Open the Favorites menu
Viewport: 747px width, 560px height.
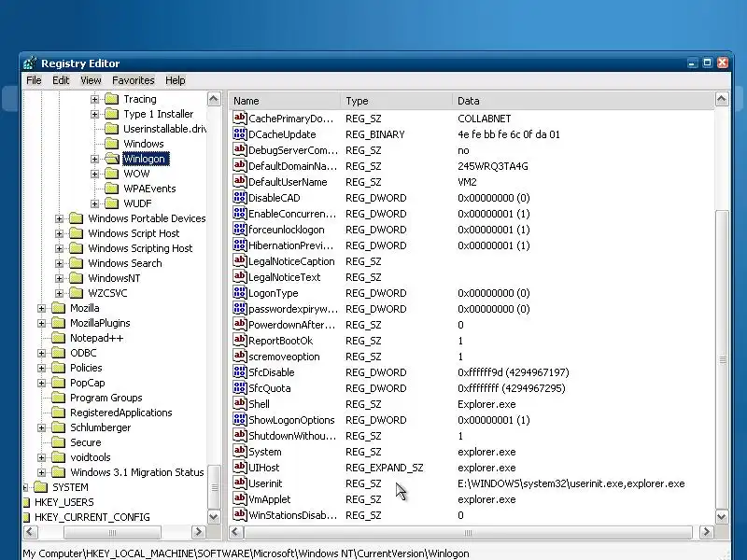point(133,80)
